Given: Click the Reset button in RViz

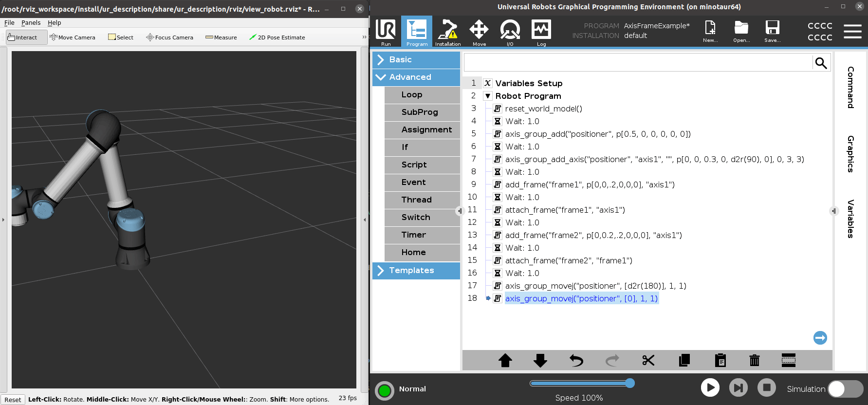Looking at the screenshot, I should click(x=13, y=400).
